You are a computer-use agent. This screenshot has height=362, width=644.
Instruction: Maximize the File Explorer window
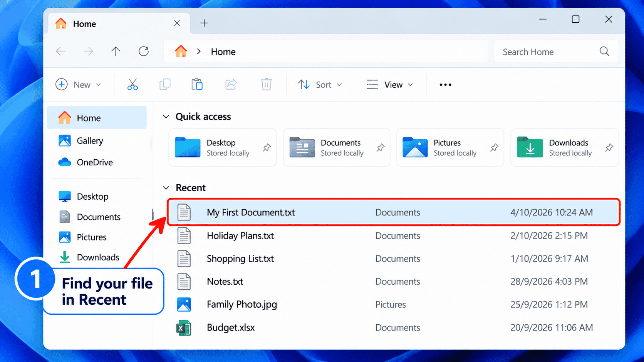click(575, 19)
